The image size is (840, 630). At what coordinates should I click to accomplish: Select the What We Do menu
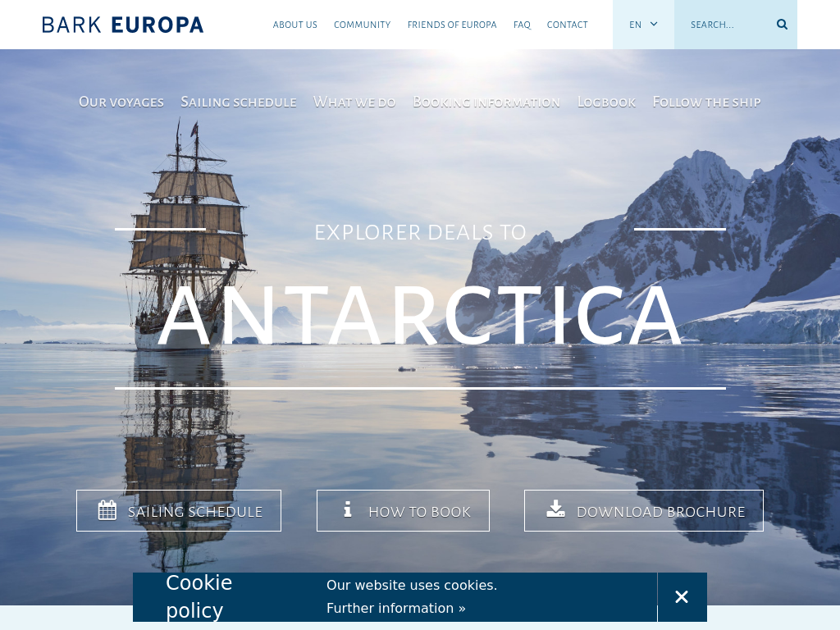pos(354,102)
